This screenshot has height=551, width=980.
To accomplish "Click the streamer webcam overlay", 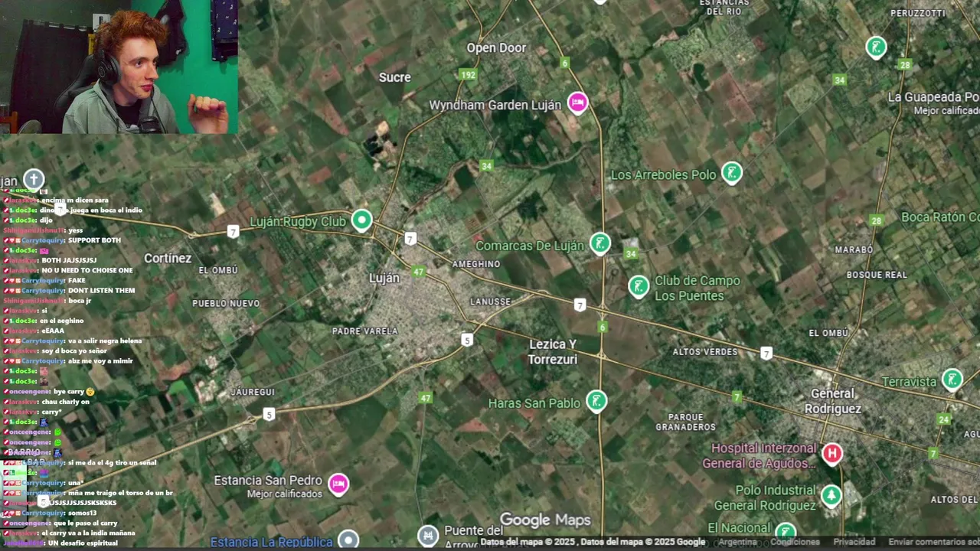I will [x=119, y=67].
